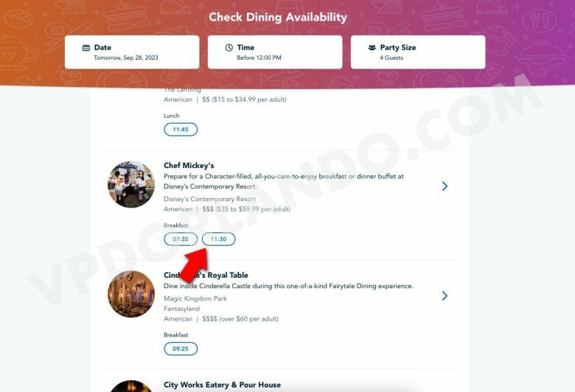Open Cinderella's Royal Table chevron arrow

(x=445, y=296)
